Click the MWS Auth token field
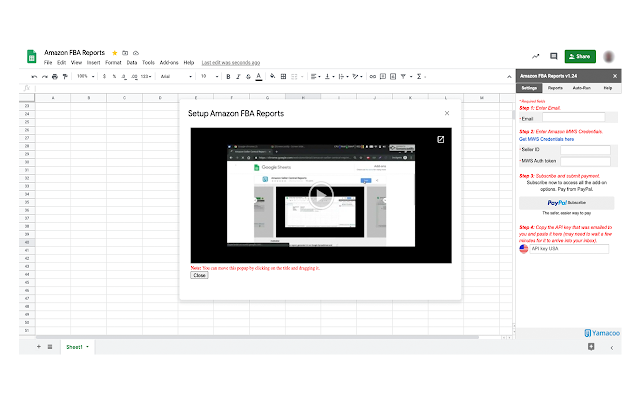 pos(585,161)
